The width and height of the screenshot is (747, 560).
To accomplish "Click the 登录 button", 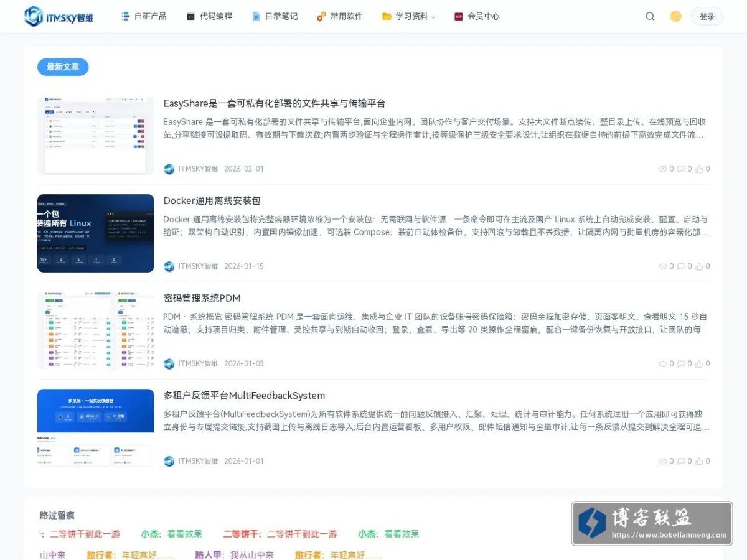I will pyautogui.click(x=707, y=17).
